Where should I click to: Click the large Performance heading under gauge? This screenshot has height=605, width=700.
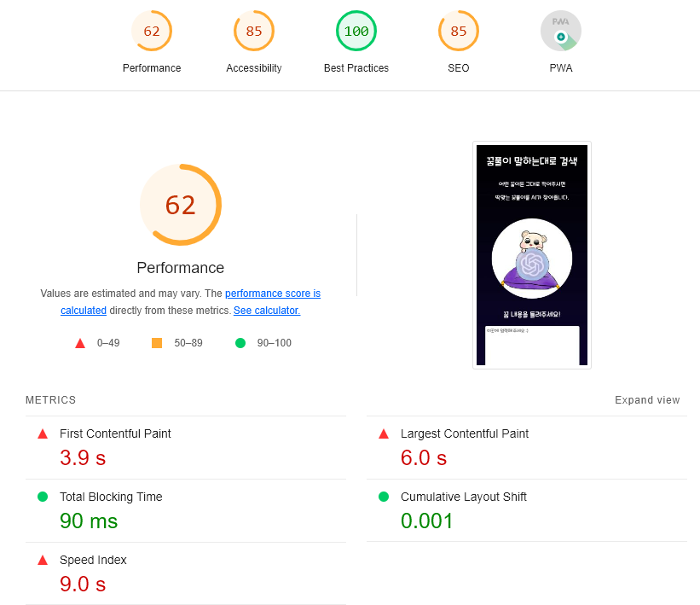181,268
